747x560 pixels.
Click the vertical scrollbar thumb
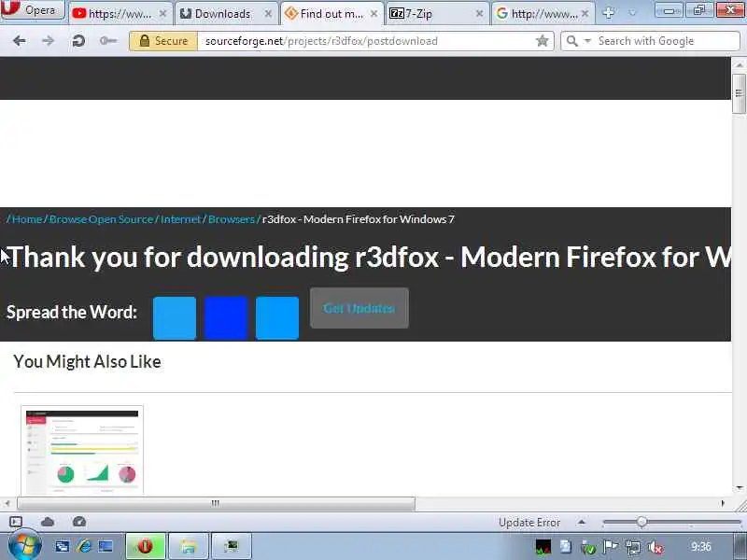point(739,94)
